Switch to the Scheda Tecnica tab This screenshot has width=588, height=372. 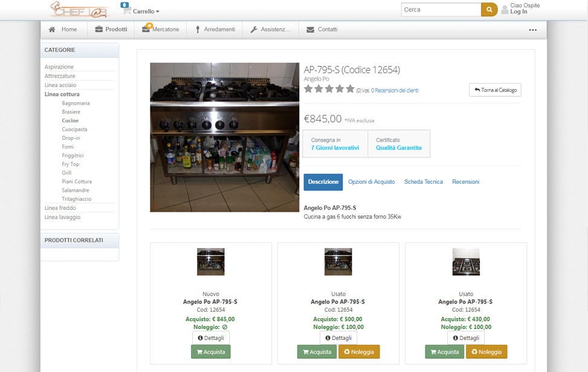click(424, 181)
